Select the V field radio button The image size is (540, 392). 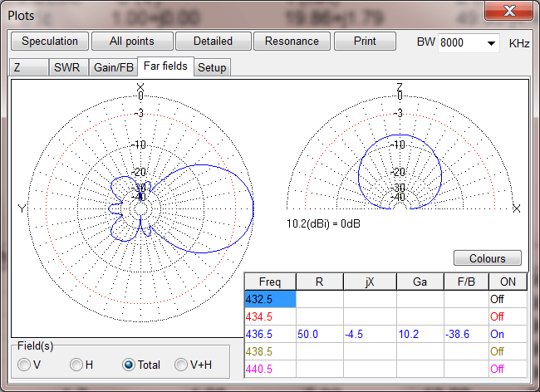click(x=23, y=364)
